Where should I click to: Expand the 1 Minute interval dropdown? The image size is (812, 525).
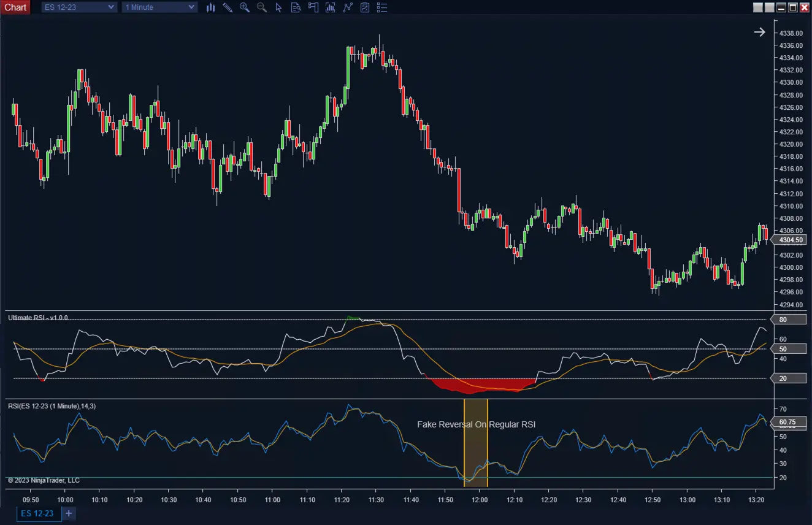click(159, 7)
